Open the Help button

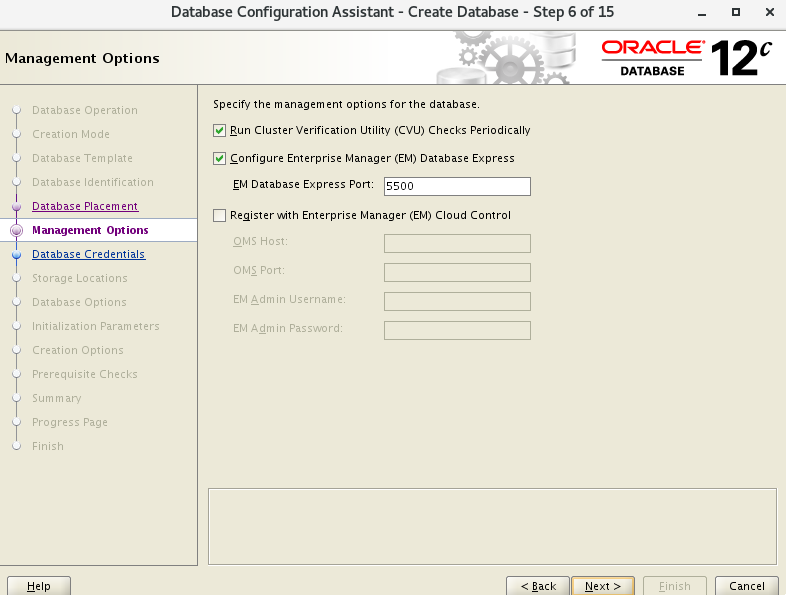click(39, 586)
